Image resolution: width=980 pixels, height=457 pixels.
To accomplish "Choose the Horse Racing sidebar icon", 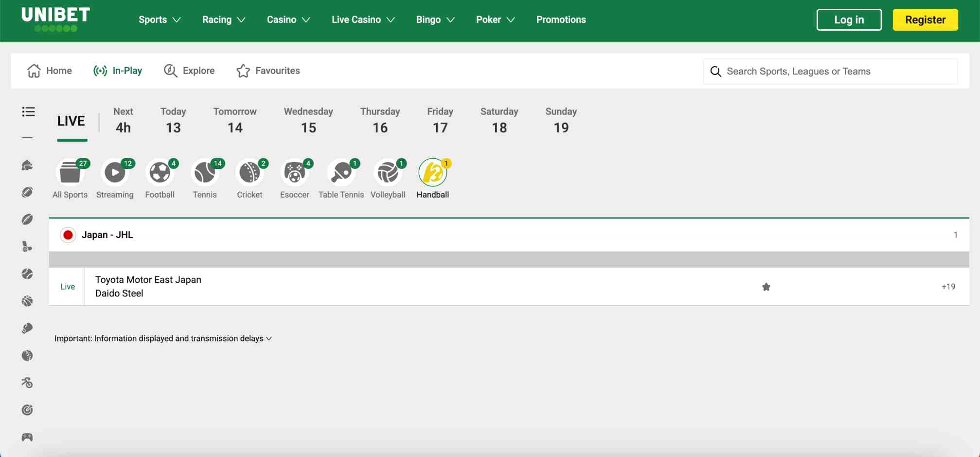I will pos(28,165).
